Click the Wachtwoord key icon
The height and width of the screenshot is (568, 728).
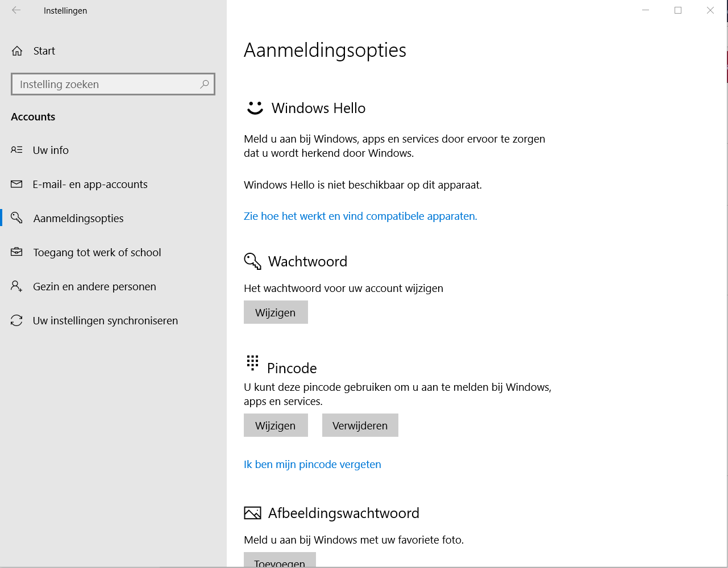[x=252, y=261]
